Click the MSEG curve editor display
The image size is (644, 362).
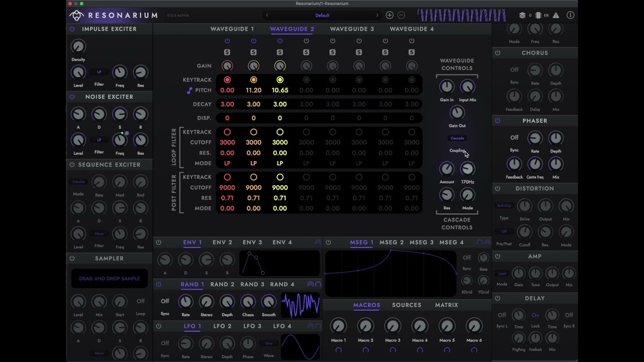[391, 273]
